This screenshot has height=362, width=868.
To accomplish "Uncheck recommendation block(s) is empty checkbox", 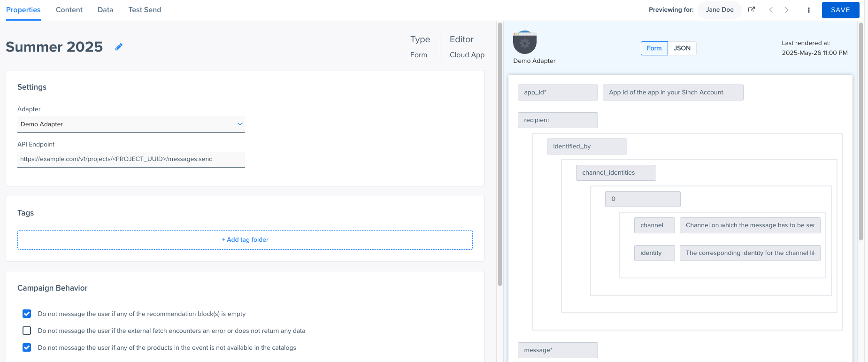I will click(x=27, y=314).
